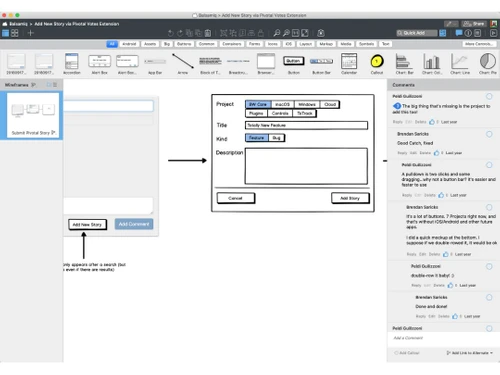This screenshot has height=375, width=500.
Task: Select the Submit Pivotal Story wireframe thumbnail
Action: (33, 115)
